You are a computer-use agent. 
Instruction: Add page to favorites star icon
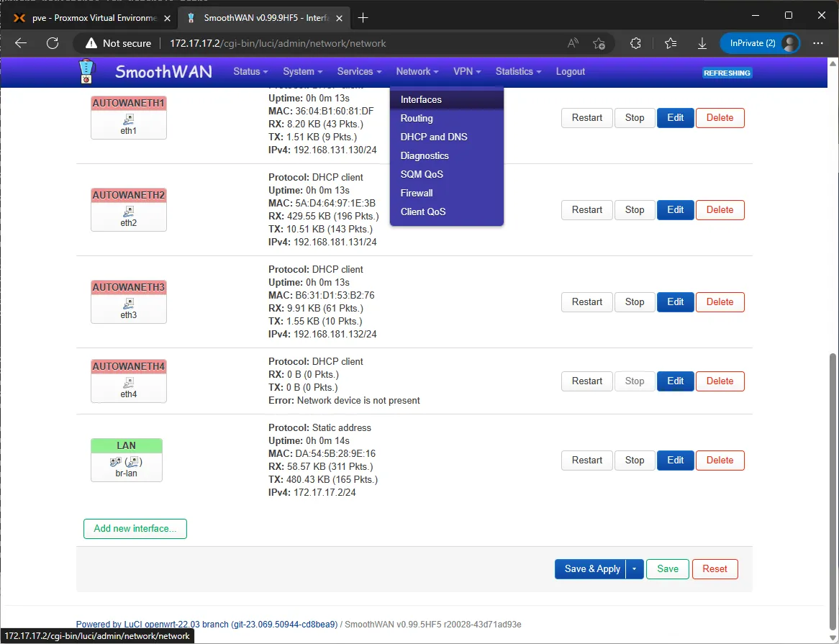599,43
